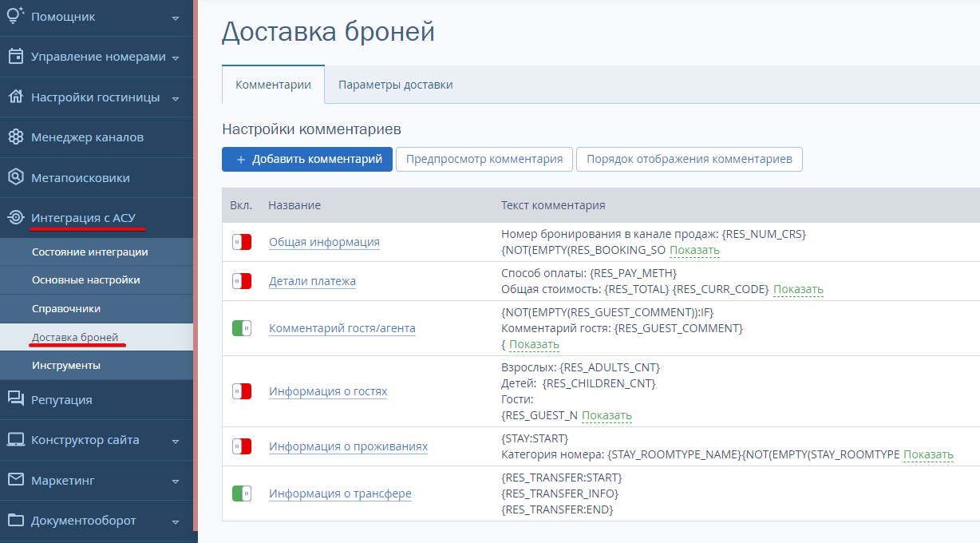980x543 pixels.
Task: Click the house icon beside Настройки гостиницы
Action: point(15,97)
